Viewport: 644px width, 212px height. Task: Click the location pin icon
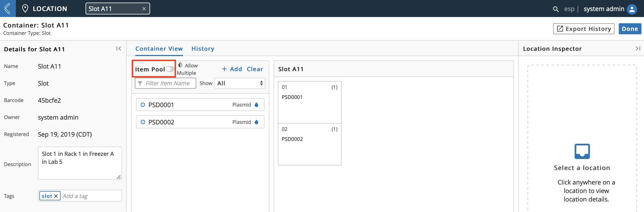(x=25, y=9)
